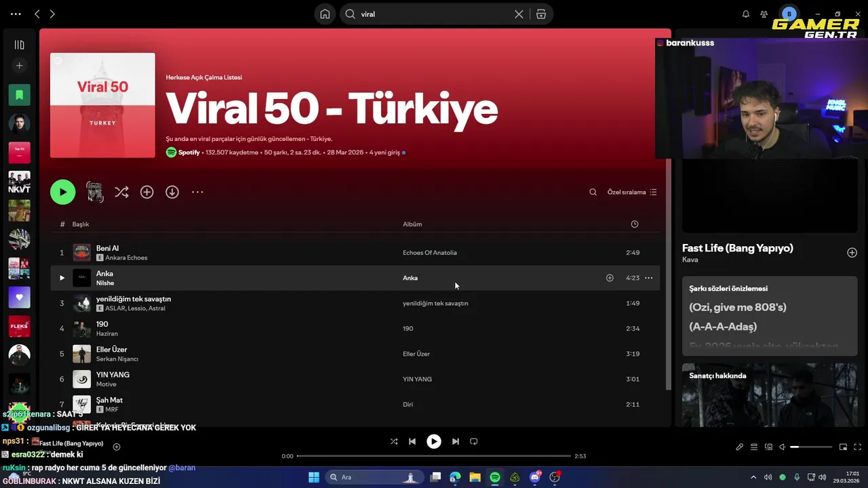The image size is (868, 488).
Task: Open the Haziran artist link
Action: (x=107, y=334)
